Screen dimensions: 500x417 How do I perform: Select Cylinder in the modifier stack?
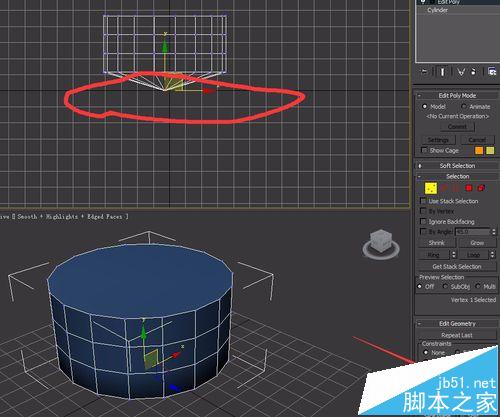(x=437, y=10)
